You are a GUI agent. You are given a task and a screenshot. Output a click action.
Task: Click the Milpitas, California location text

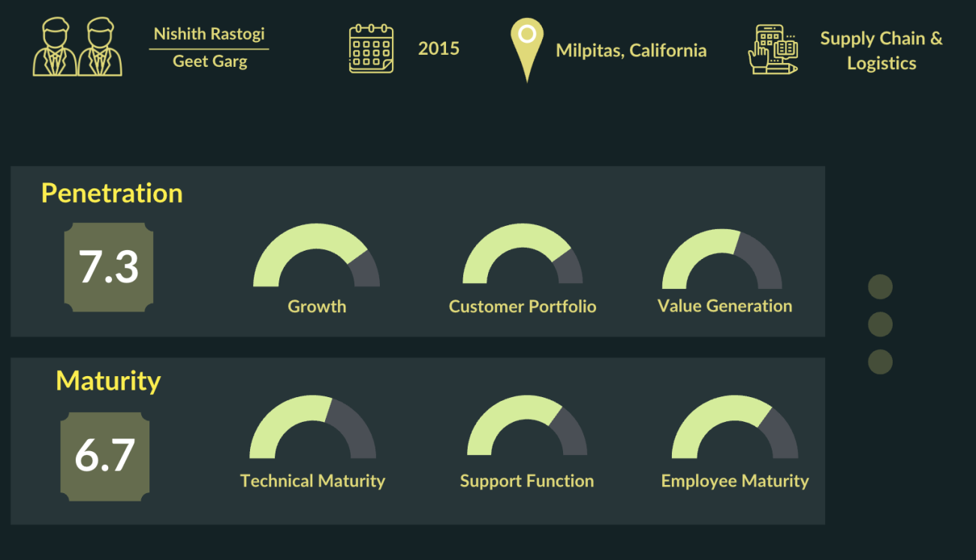point(631,51)
